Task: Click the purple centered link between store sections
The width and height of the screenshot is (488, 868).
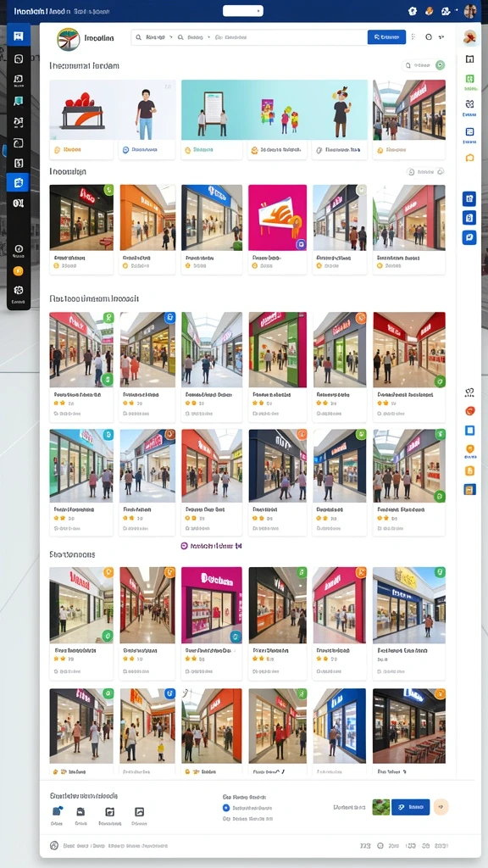Action: pyautogui.click(x=211, y=546)
